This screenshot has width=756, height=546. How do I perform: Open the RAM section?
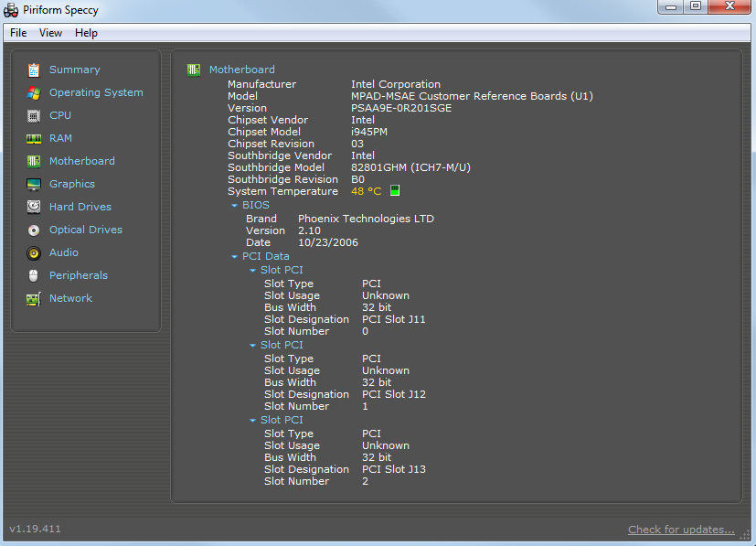click(60, 138)
